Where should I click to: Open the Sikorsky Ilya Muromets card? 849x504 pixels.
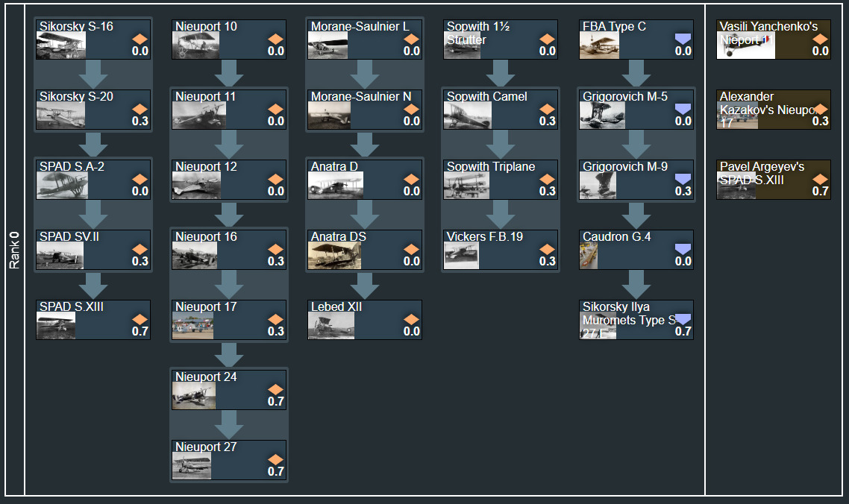pos(636,319)
